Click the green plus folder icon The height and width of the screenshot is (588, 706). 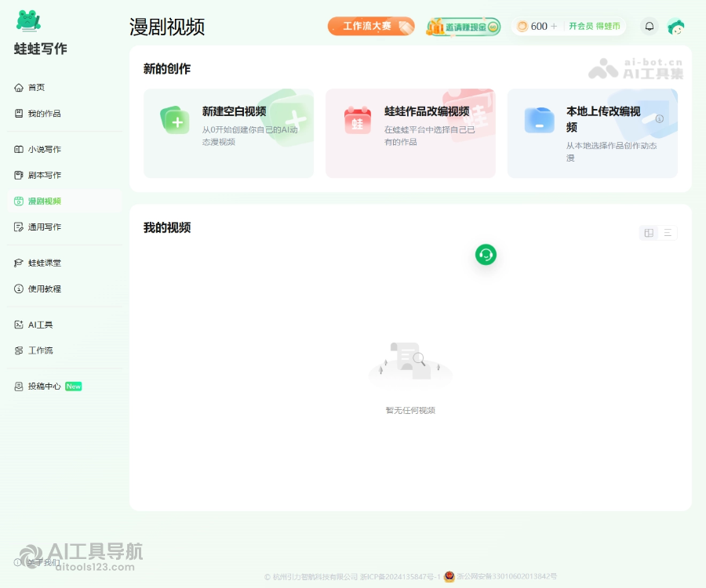pos(175,120)
